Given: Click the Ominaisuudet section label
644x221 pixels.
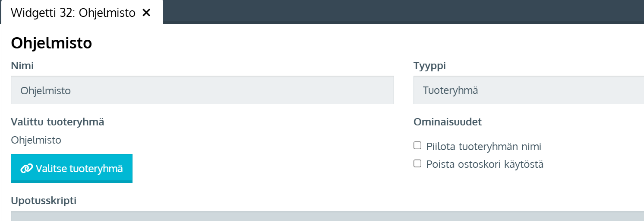Looking at the screenshot, I should (x=447, y=122).
